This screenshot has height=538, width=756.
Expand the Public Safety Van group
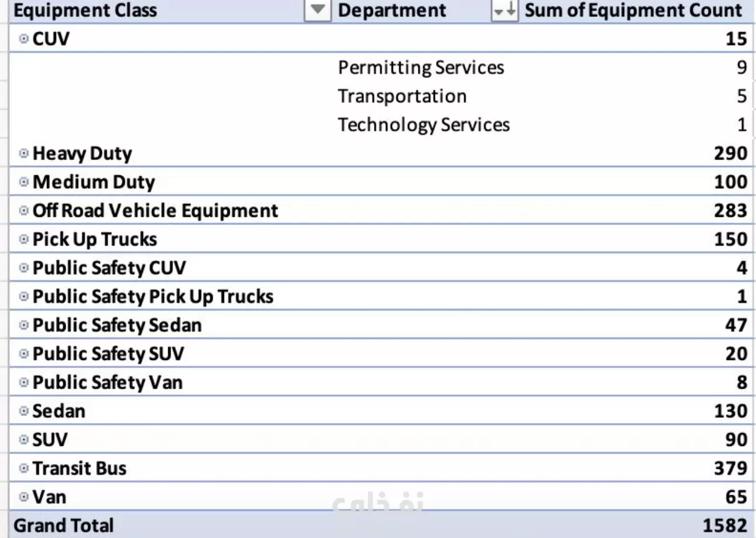[x=23, y=383]
